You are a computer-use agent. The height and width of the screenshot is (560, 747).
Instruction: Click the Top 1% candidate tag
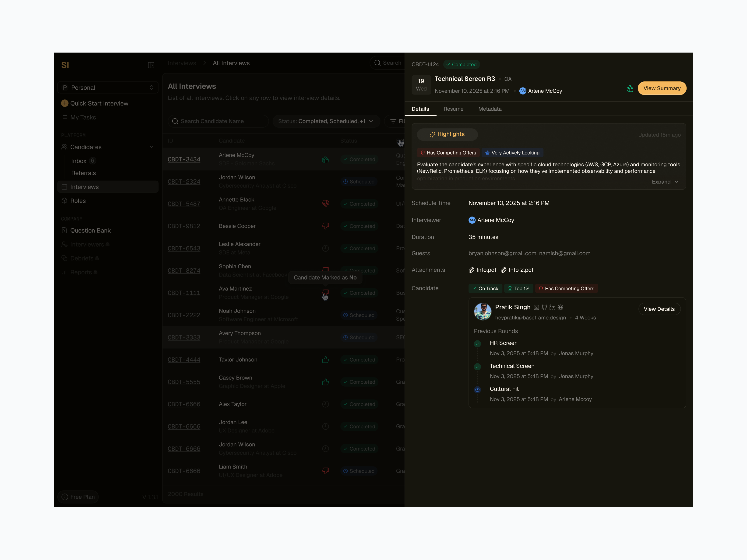click(519, 289)
